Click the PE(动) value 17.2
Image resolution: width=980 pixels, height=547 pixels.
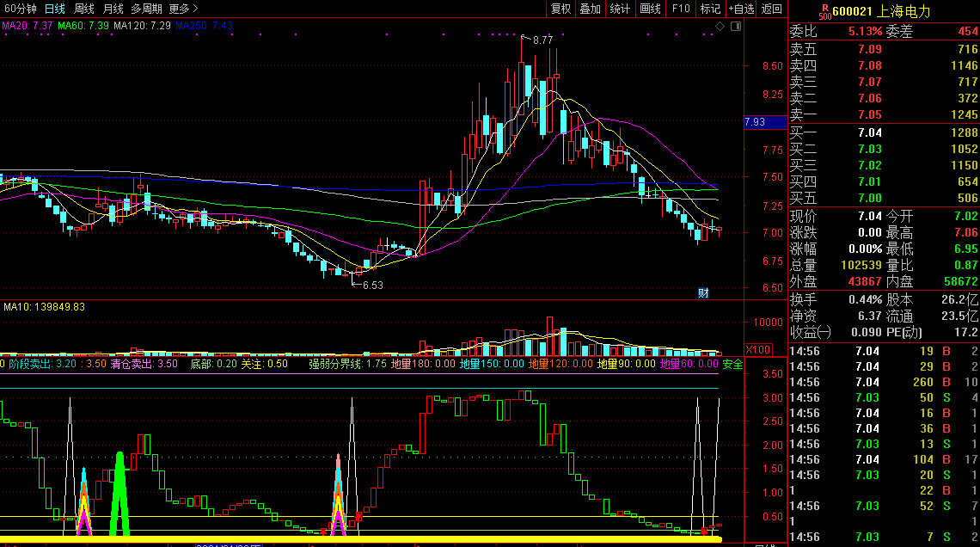click(x=966, y=332)
